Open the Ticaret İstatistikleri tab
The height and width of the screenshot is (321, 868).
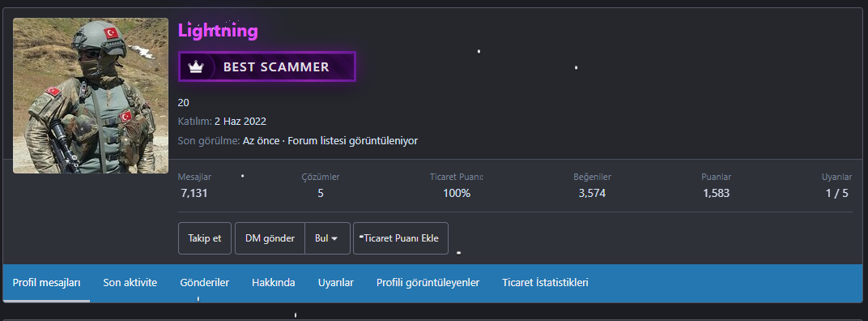tap(545, 283)
